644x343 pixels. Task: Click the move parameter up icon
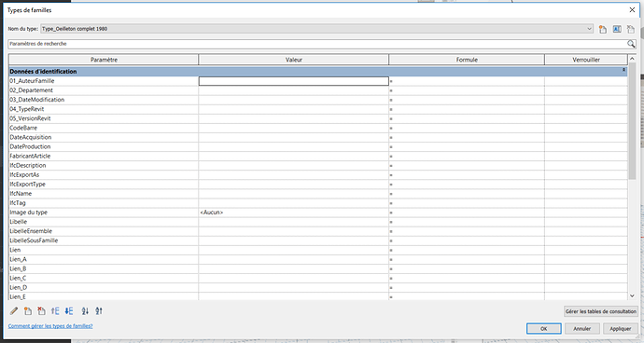point(55,311)
